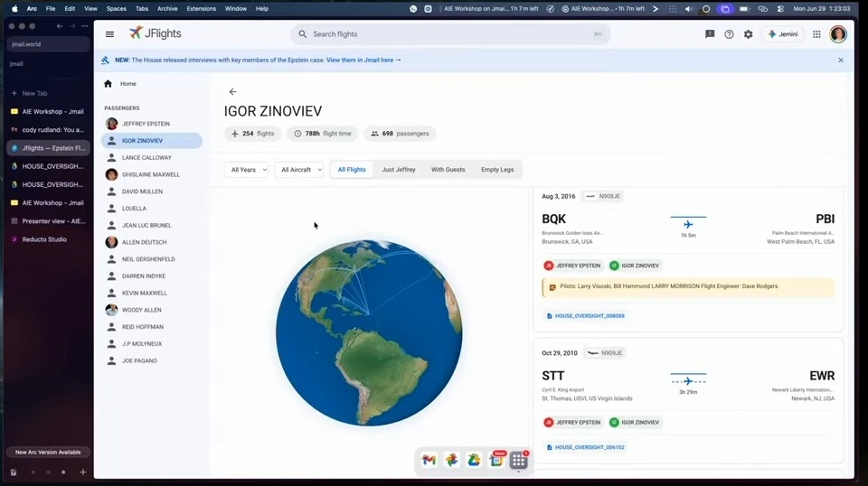Switch to Presenter view Arc tab
Screen dimensions: 868x486
click(x=48, y=221)
